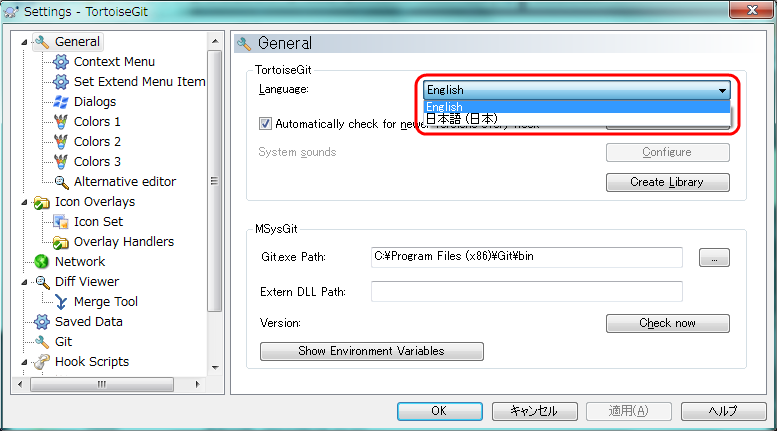The width and height of the screenshot is (777, 431).
Task: Click the Create Library button
Action: point(667,182)
